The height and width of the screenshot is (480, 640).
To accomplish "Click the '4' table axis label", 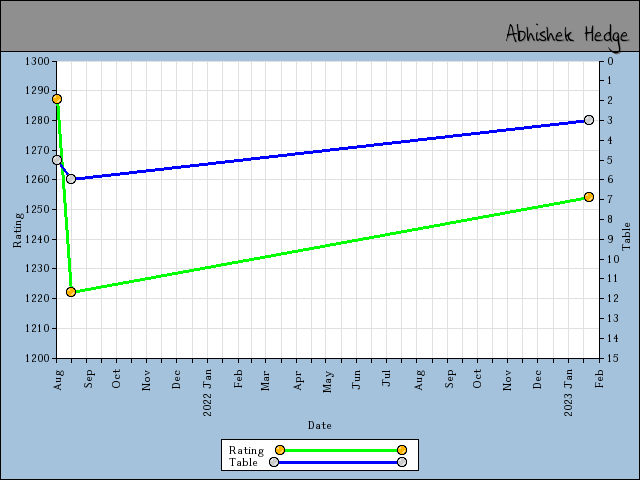I will [610, 140].
